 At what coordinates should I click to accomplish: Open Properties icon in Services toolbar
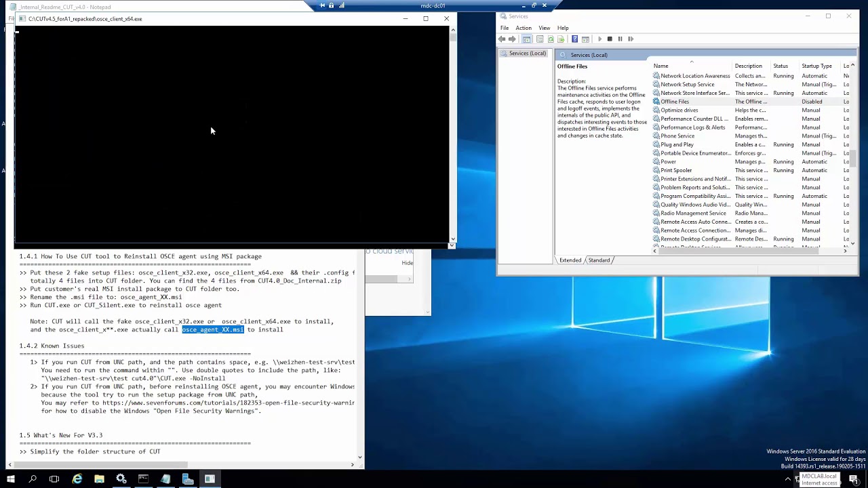click(540, 39)
